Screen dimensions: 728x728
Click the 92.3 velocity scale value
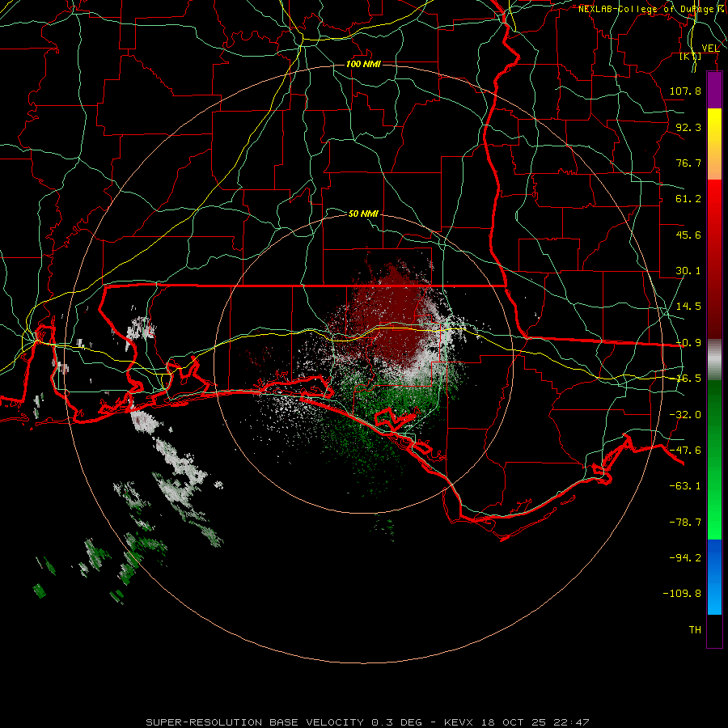point(688,127)
